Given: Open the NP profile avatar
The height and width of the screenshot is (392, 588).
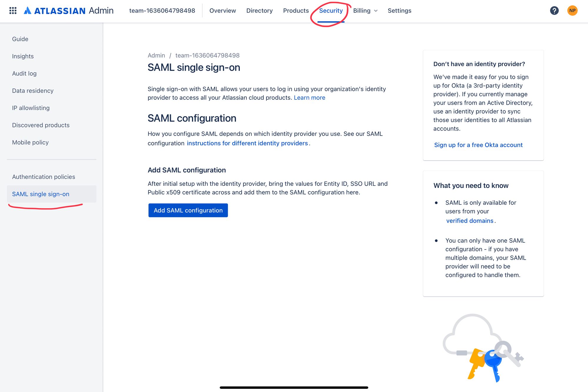Looking at the screenshot, I should (x=572, y=11).
